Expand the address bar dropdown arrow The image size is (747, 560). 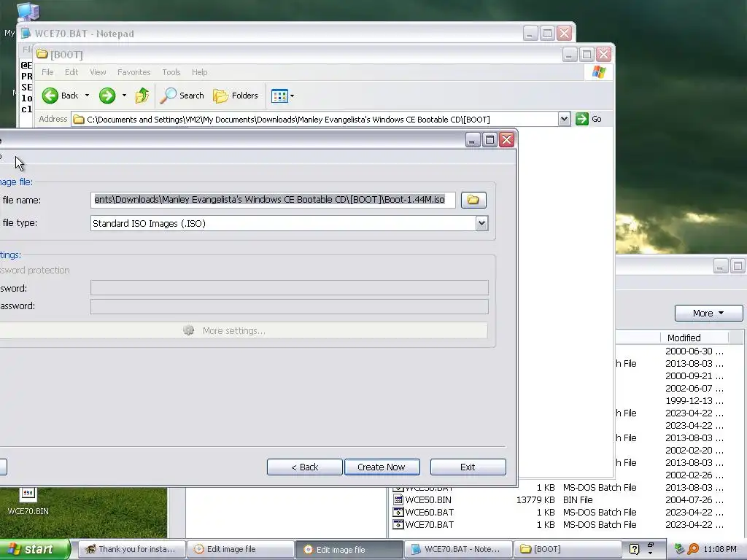(x=564, y=119)
